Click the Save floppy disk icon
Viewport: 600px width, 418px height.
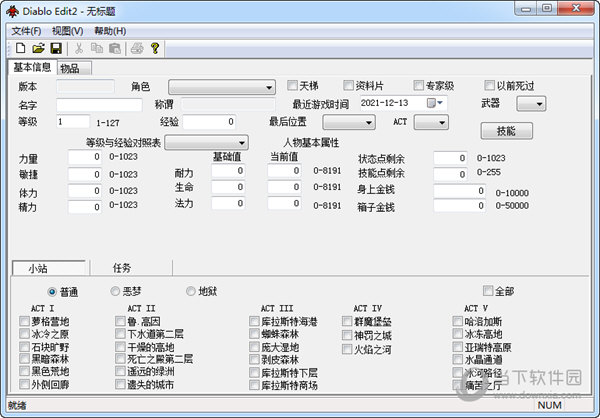click(x=56, y=48)
